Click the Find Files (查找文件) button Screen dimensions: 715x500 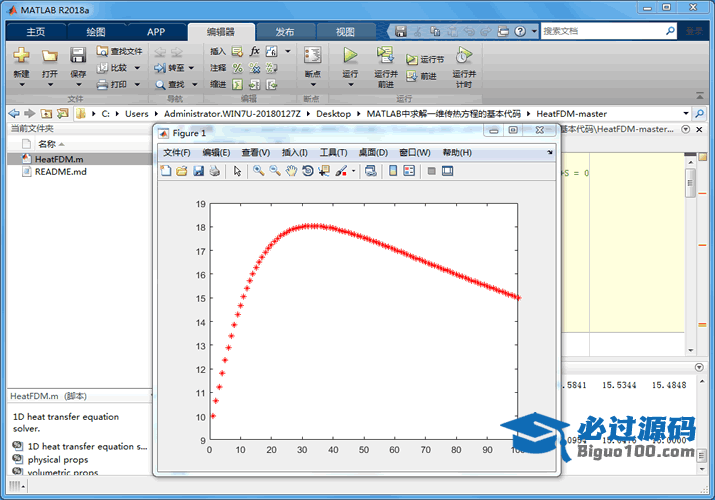coord(119,51)
